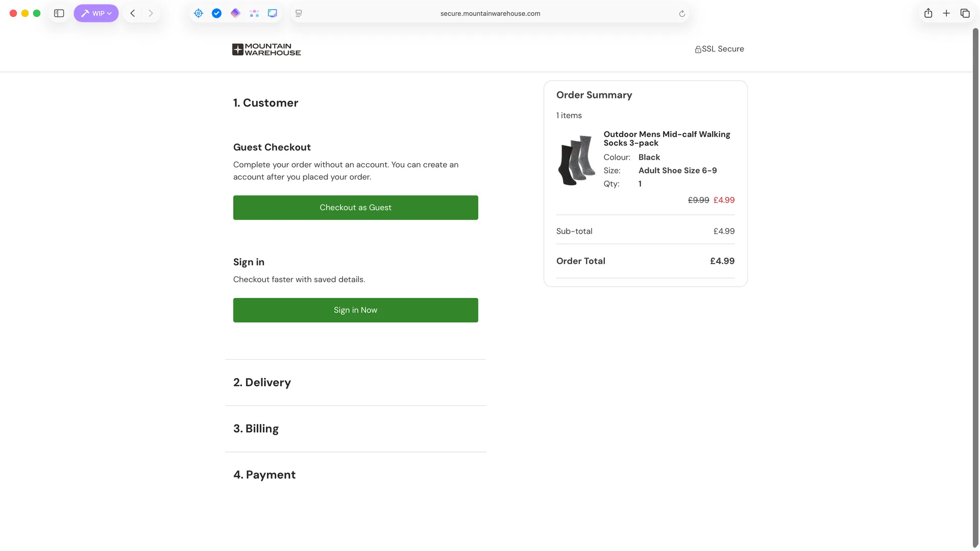
Task: Reload the page with the refresh icon
Action: pos(682,14)
